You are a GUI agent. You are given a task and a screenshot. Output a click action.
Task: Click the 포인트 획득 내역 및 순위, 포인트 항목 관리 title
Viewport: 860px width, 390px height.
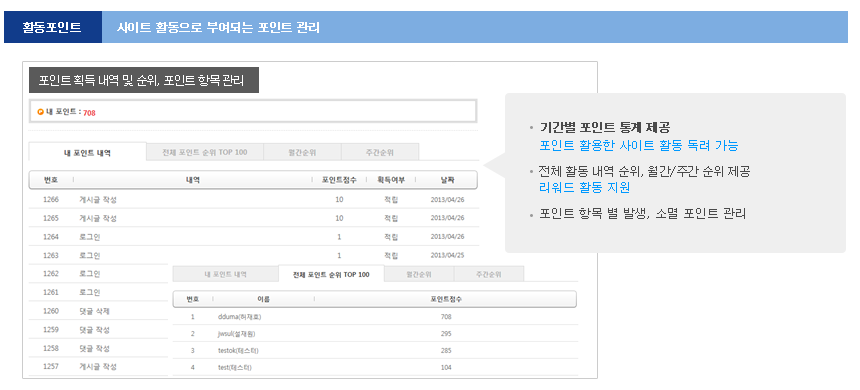[144, 80]
